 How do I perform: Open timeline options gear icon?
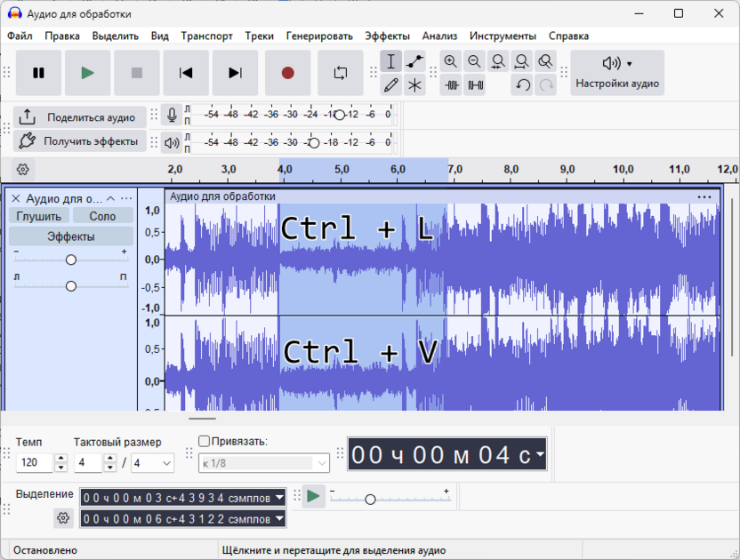pyautogui.click(x=22, y=170)
